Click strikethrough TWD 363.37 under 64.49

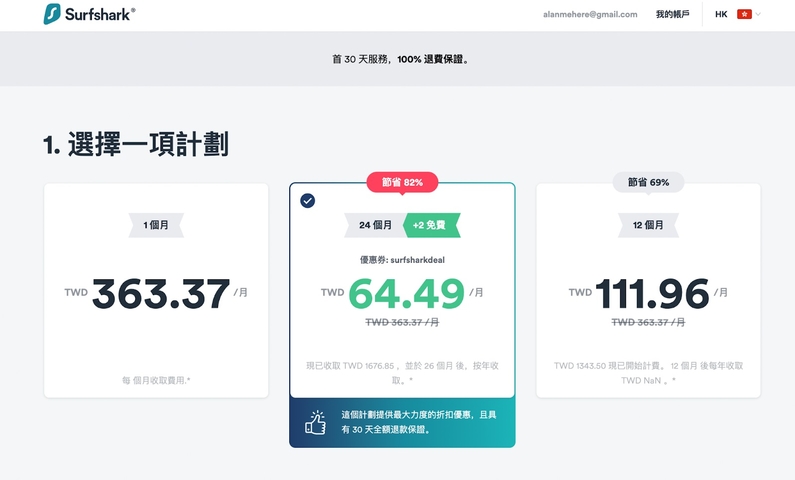click(x=402, y=322)
